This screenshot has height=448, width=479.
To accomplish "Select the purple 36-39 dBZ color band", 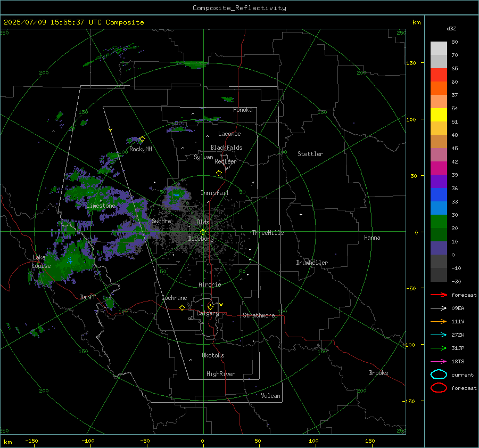I will click(x=439, y=182).
